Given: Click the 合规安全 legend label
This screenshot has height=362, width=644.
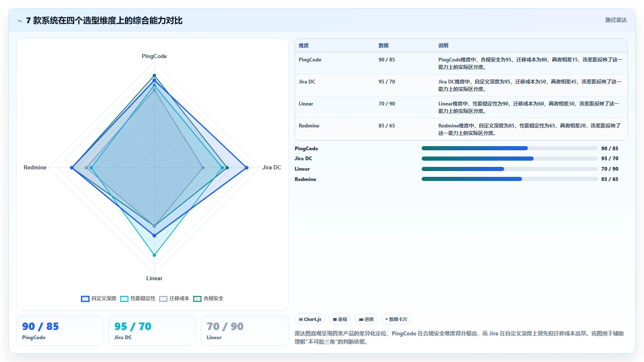Looking at the screenshot, I should coord(213,298).
